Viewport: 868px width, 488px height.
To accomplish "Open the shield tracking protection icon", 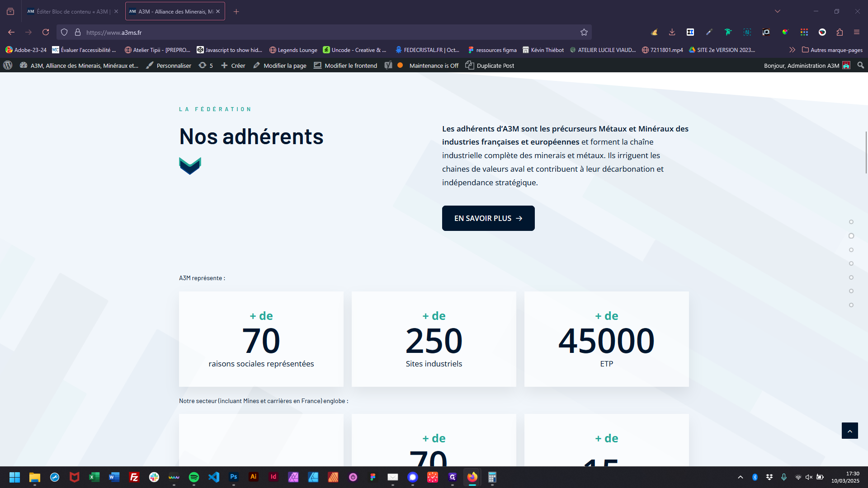I will point(64,32).
